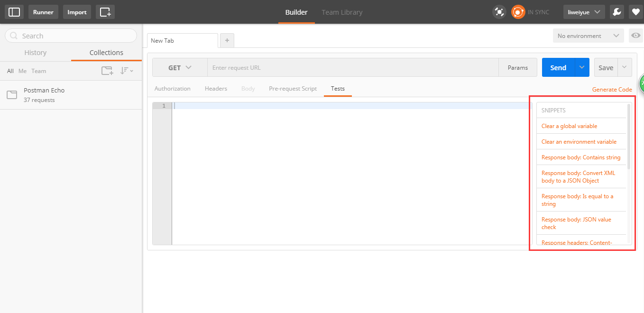Insert Clear a global variable snippet
Viewport: 644px width, 313px height.
[569, 126]
